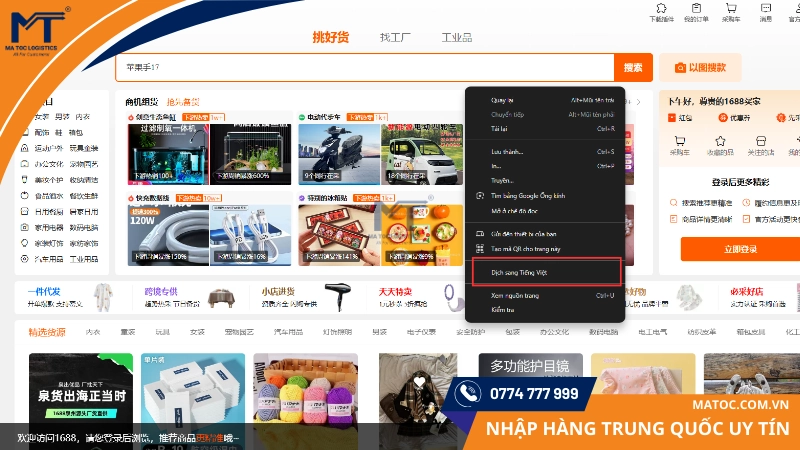Click the cart icon above 采购车 in login panel

679,141
